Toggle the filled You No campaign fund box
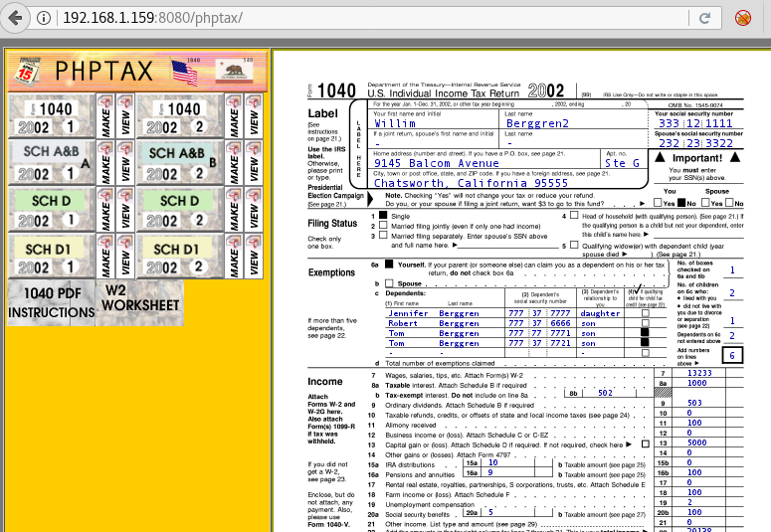This screenshot has width=771, height=532. [681, 203]
